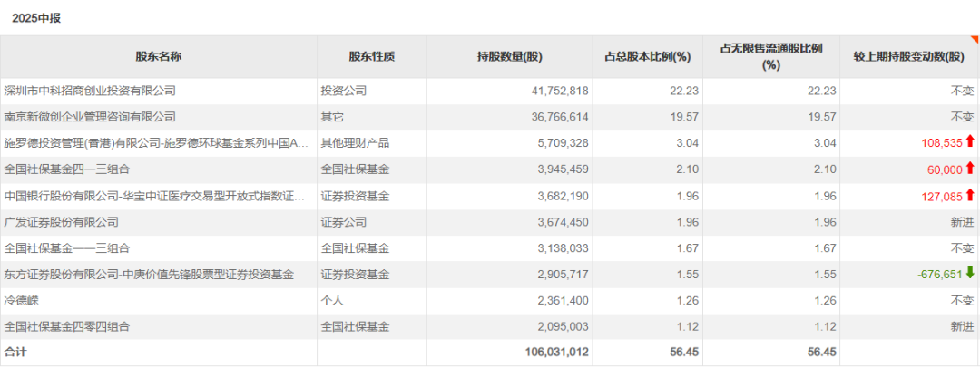The image size is (980, 368).
Task: Click the holding quantity 3,674,450
Action: point(562,222)
